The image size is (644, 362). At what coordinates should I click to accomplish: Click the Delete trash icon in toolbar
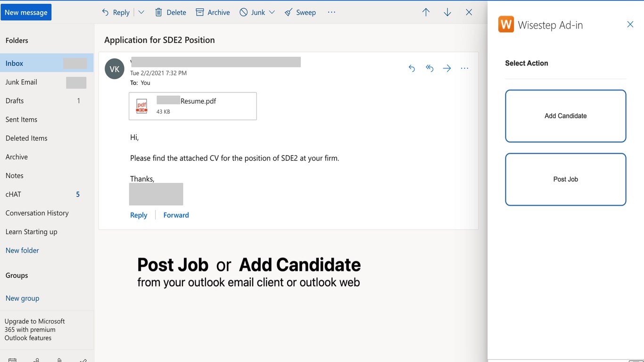159,12
